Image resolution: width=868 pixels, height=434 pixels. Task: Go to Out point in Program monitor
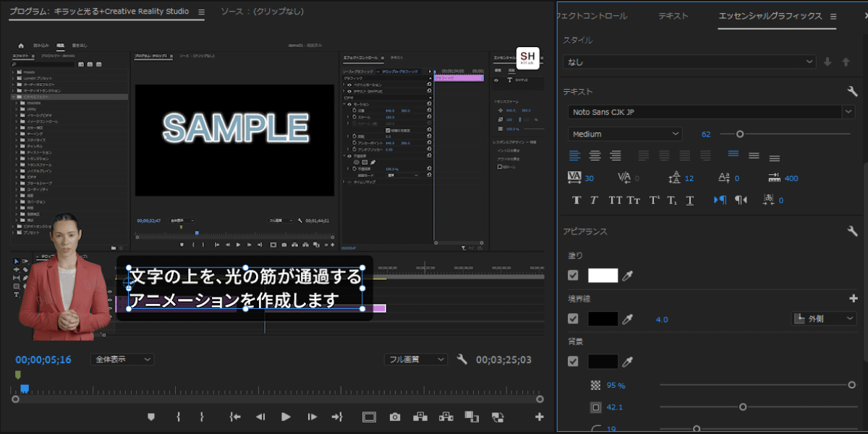[x=337, y=417]
